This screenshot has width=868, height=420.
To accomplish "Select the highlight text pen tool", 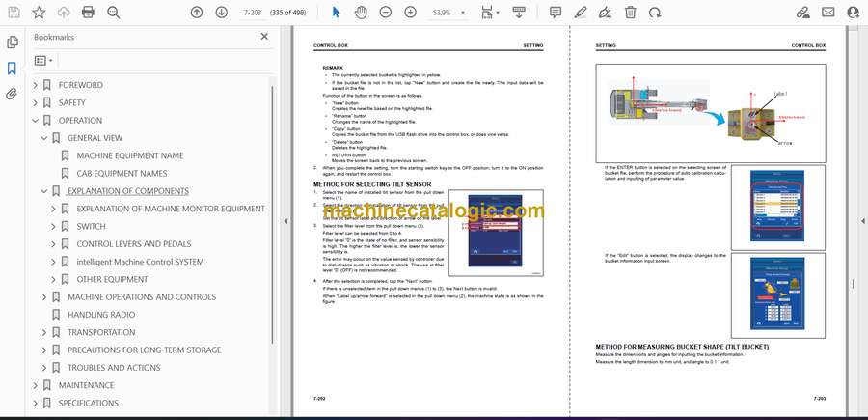I will pos(581,13).
